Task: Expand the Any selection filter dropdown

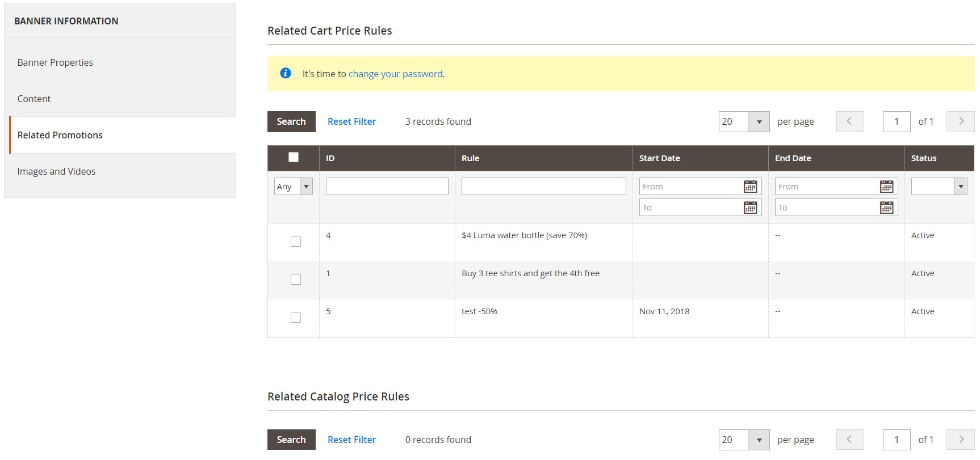Action: pyautogui.click(x=294, y=187)
